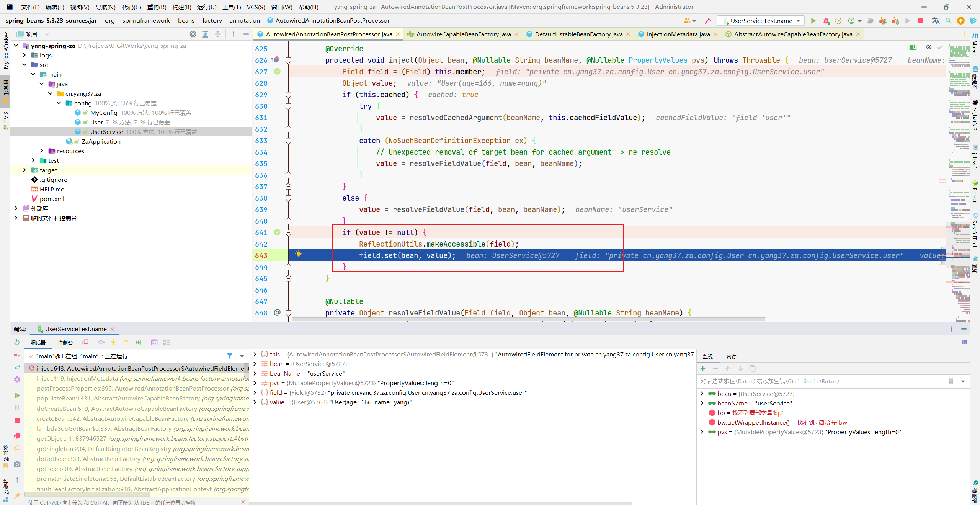
Task: Open Search Everywhere magnifier icon
Action: [x=948, y=21]
